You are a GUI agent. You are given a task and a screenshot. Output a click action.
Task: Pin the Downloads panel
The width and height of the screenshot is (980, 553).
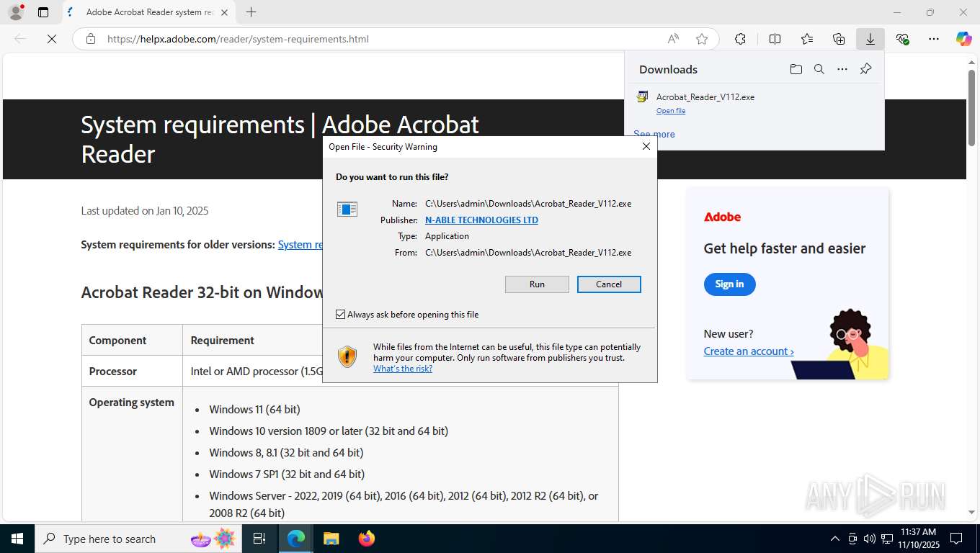click(865, 69)
